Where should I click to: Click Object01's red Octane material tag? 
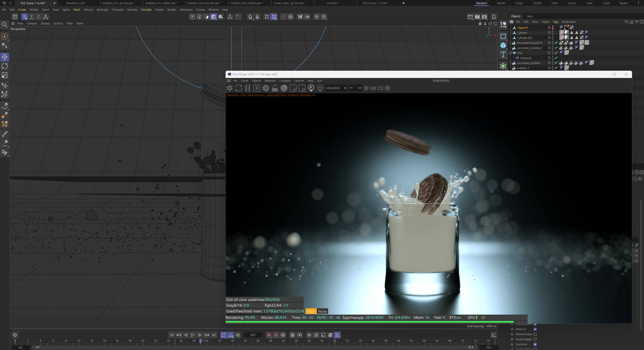[x=566, y=27]
